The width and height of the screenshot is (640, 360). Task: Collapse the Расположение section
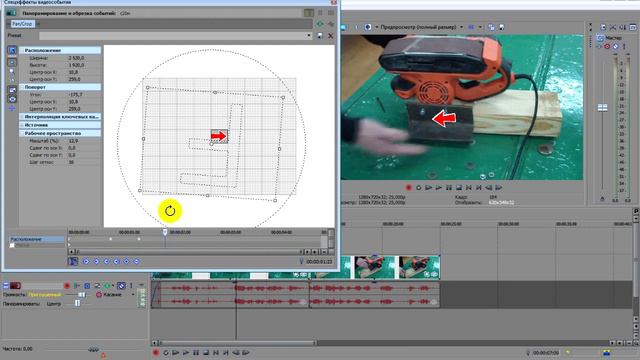pyautogui.click(x=22, y=51)
